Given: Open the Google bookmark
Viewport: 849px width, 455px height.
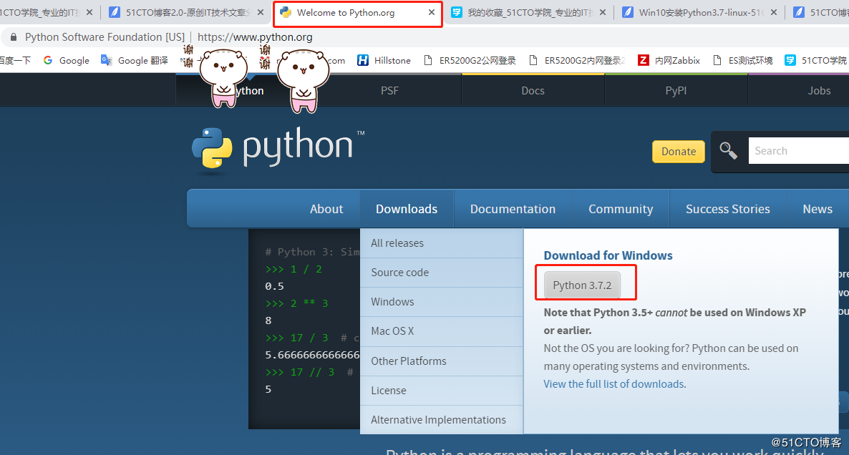Looking at the screenshot, I should tap(66, 61).
